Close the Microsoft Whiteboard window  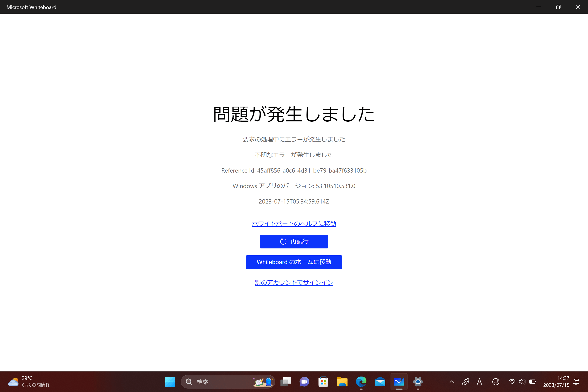tap(578, 7)
